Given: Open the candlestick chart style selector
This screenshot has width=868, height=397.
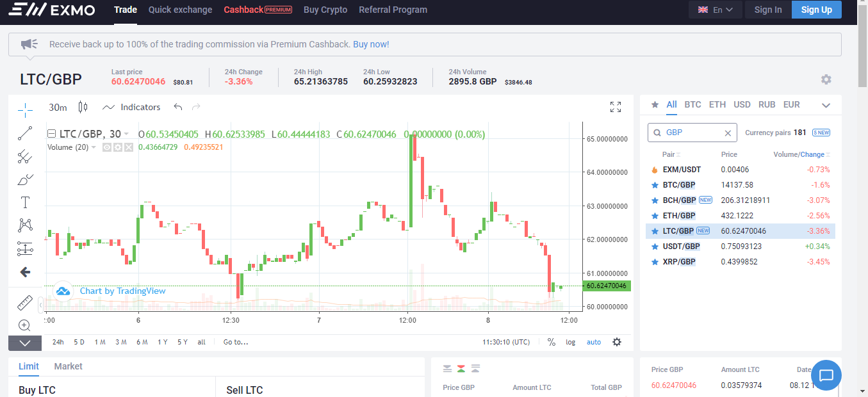Looking at the screenshot, I should (83, 107).
